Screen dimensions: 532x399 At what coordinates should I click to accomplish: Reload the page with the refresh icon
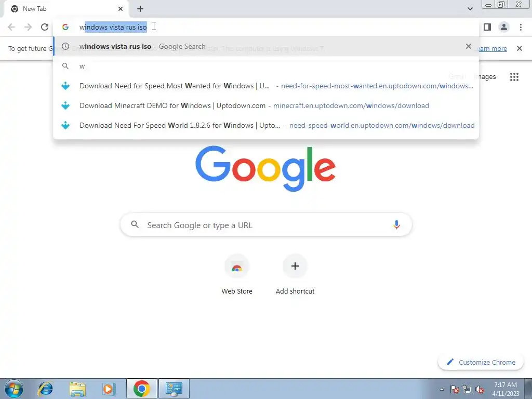pos(45,27)
